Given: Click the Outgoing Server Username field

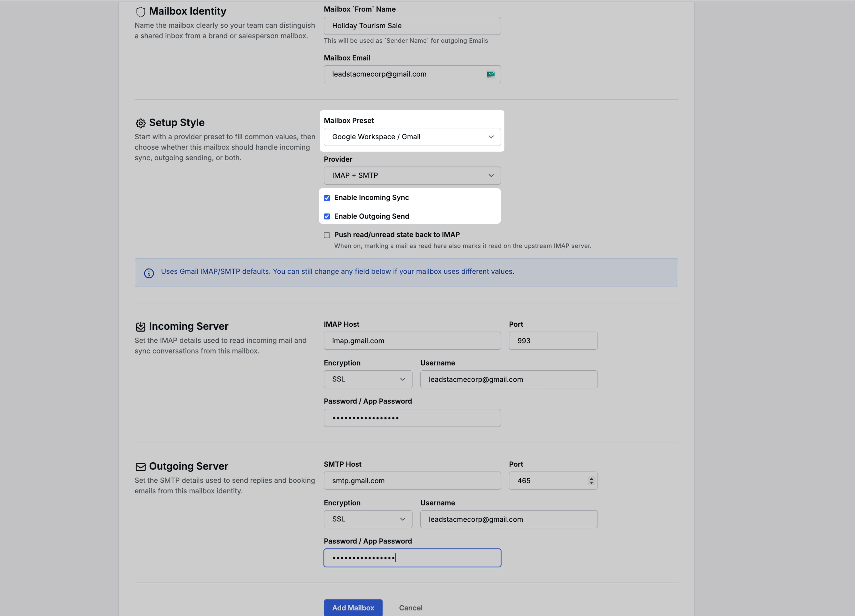Looking at the screenshot, I should click(509, 519).
